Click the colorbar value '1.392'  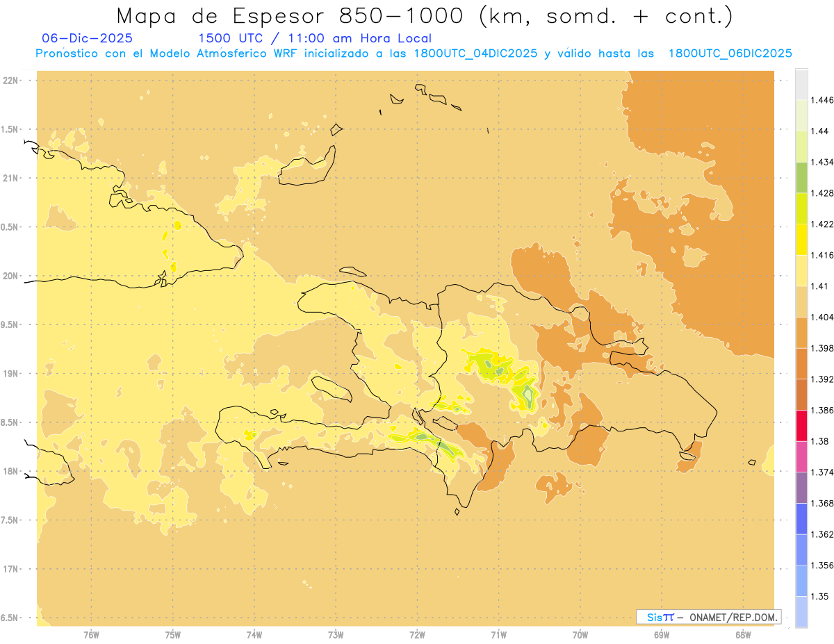822,379
